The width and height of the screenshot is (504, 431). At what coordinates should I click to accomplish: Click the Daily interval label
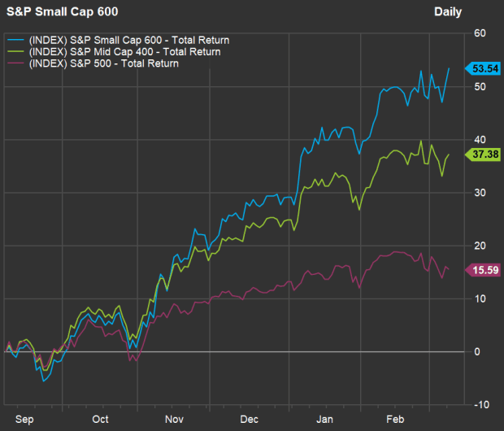tap(447, 12)
